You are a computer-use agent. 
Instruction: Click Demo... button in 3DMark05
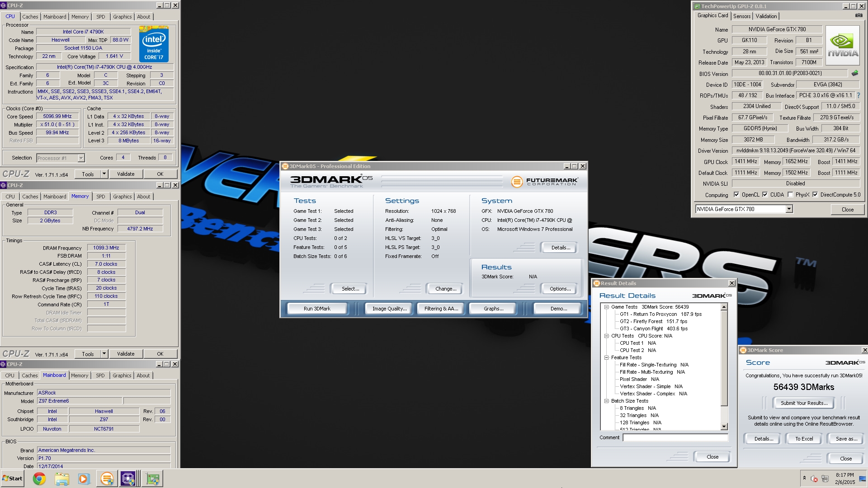pos(559,309)
